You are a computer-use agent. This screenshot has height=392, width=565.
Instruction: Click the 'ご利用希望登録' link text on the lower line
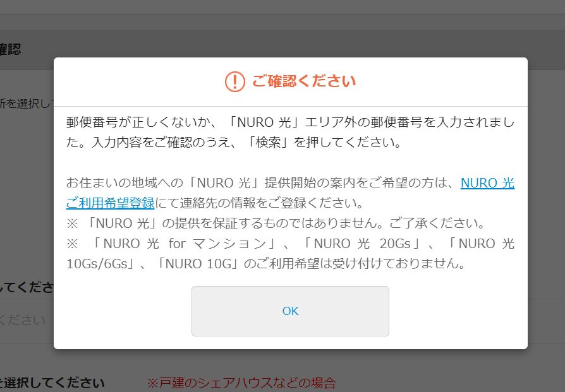click(x=110, y=203)
